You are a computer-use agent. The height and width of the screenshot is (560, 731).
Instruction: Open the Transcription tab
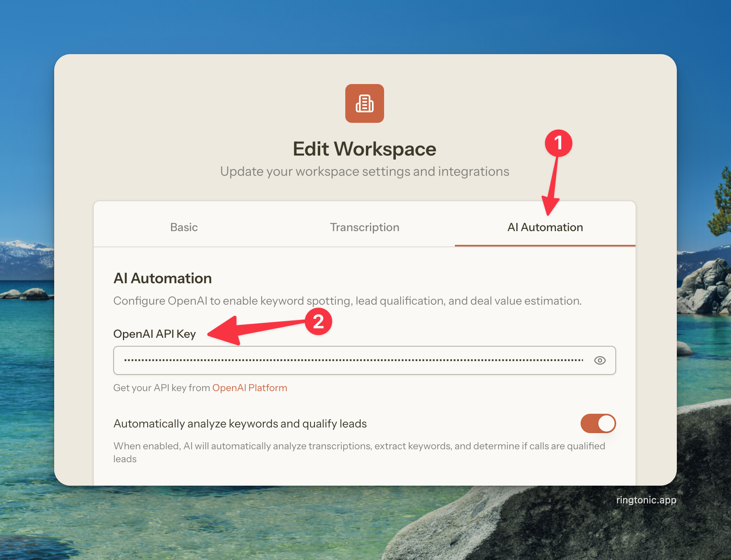[364, 227]
